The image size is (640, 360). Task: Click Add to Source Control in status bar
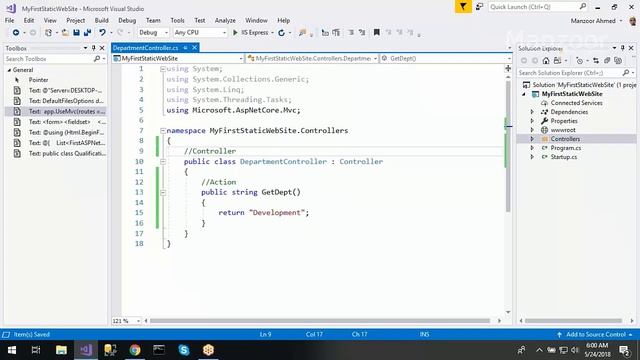[x=596, y=334]
